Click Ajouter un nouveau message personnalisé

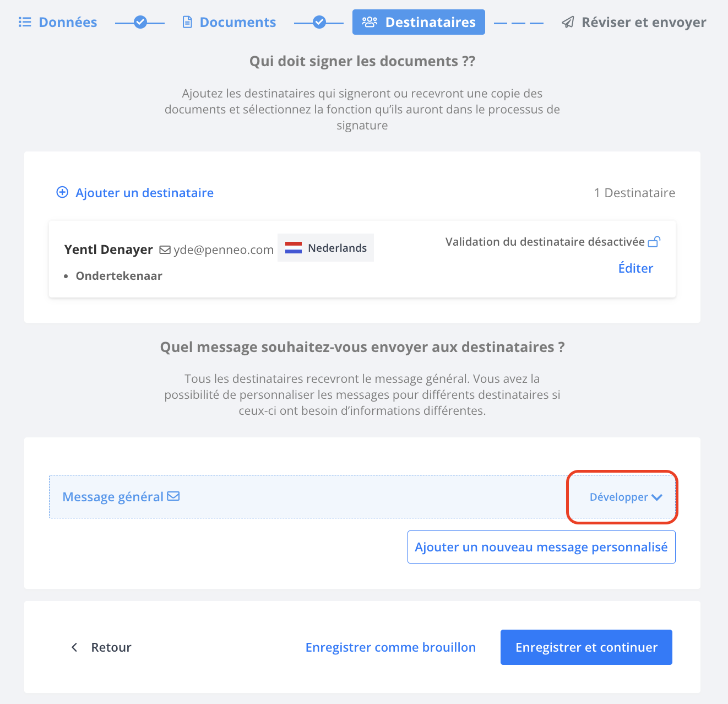(541, 547)
